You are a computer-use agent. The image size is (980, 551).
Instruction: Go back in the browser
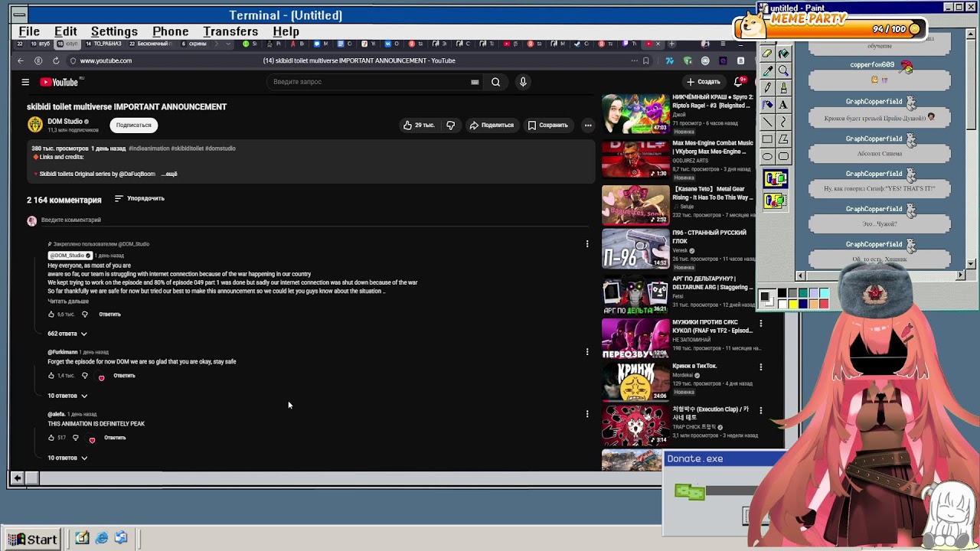[21, 60]
